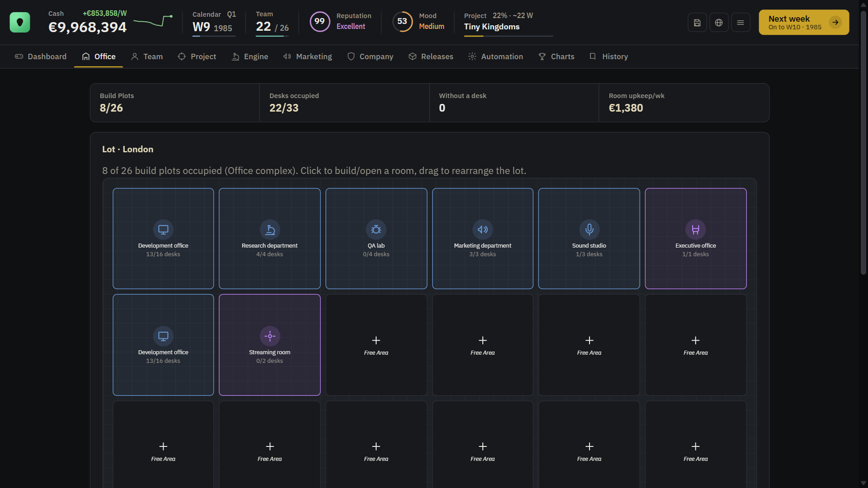Click the save game icon
The image size is (868, 488).
point(697,23)
